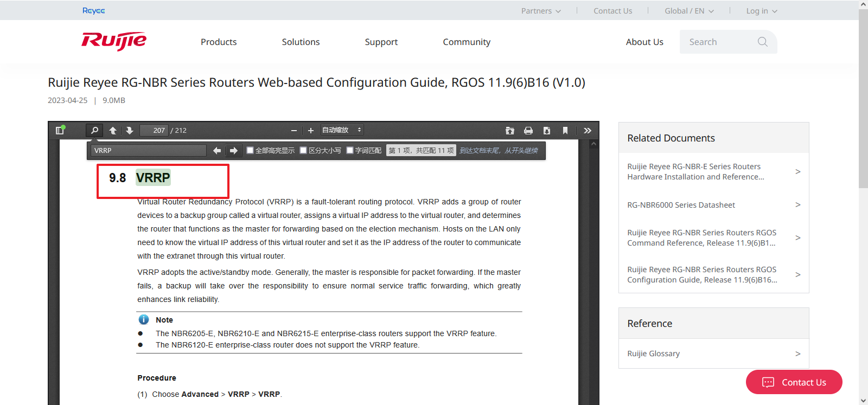Find previous VRRP match arrow
The width and height of the screenshot is (868, 405).
point(217,151)
